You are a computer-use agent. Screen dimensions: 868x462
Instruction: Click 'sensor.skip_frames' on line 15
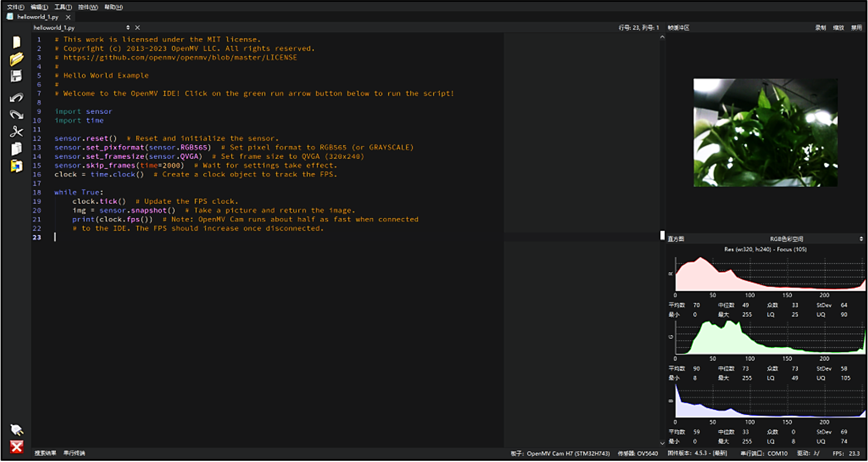click(95, 166)
